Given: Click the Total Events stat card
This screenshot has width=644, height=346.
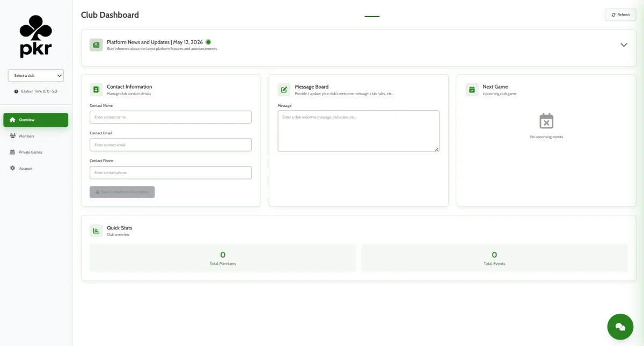Looking at the screenshot, I should click(494, 258).
